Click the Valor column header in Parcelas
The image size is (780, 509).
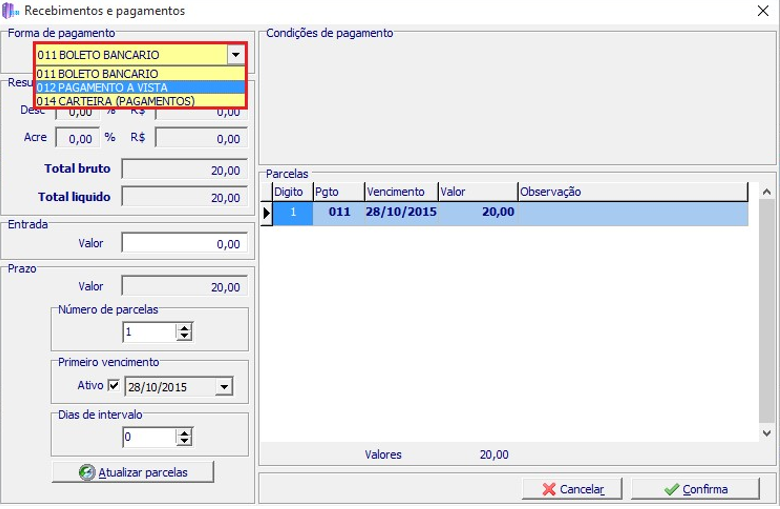click(x=478, y=192)
